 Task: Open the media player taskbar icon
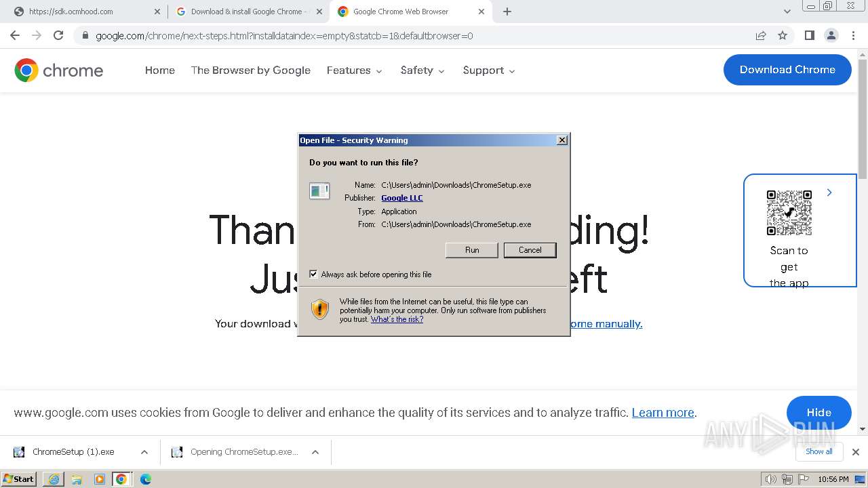point(99,479)
